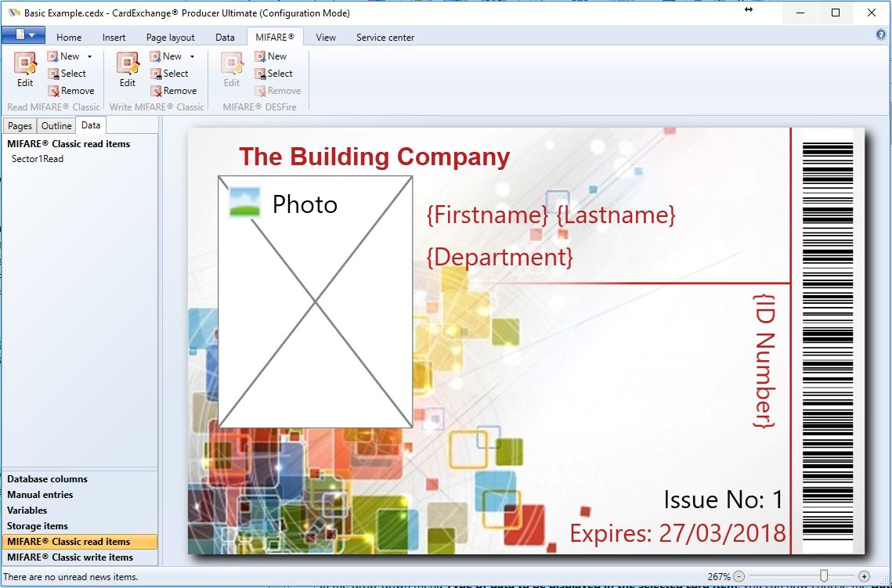Select the MIFARE ribbon tab
This screenshot has width=892, height=588.
[x=275, y=37]
